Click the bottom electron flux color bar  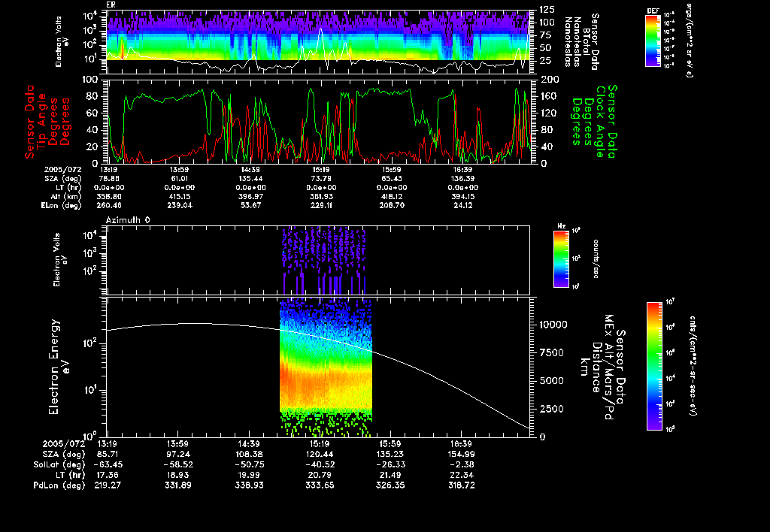click(653, 366)
